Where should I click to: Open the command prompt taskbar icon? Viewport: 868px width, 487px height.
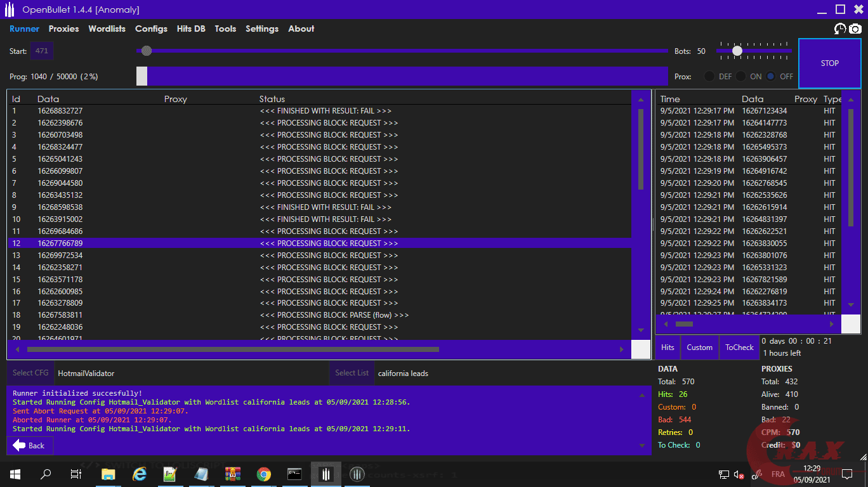(x=294, y=474)
